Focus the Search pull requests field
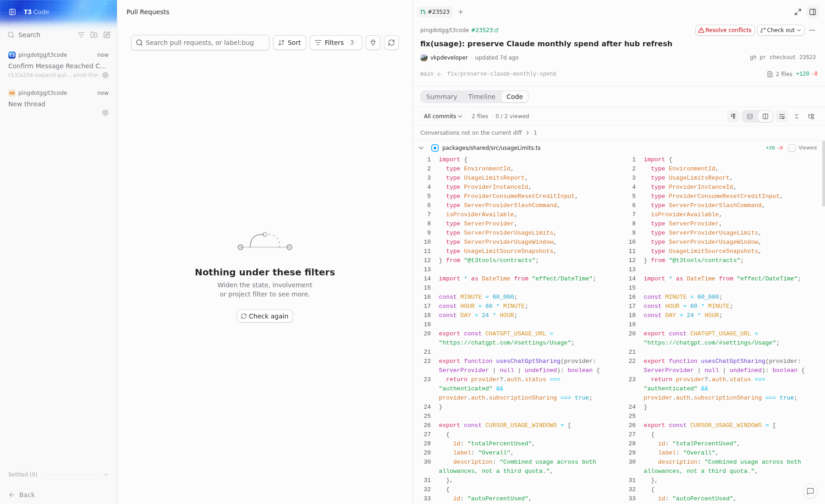This screenshot has width=825, height=504. [x=200, y=43]
